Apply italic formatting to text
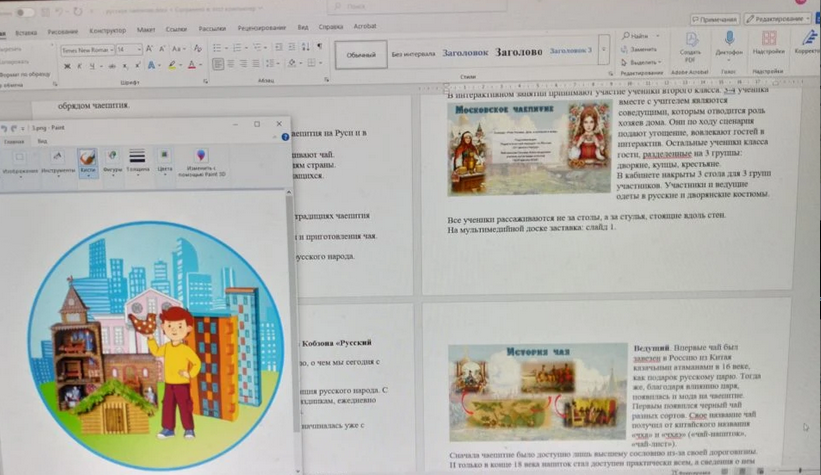 coord(80,66)
